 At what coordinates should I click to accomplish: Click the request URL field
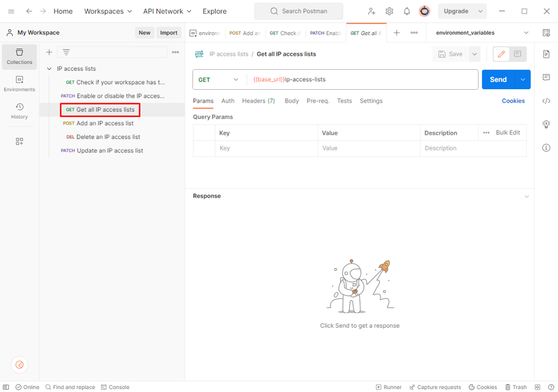[x=362, y=79]
